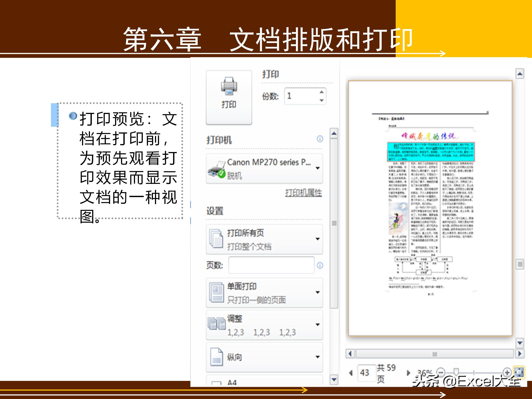Click the zoom in plus icon
The image size is (532, 399).
pyautogui.click(x=507, y=372)
